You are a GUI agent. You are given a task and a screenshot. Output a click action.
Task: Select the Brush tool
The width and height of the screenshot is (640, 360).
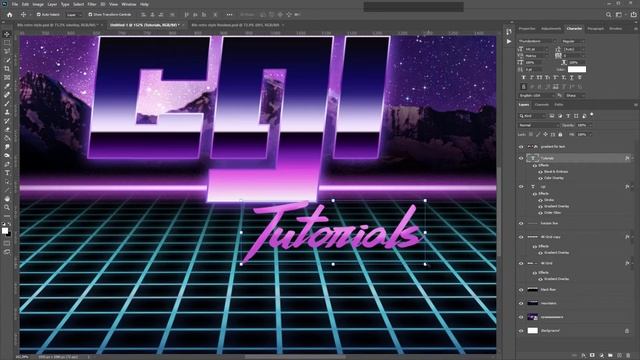[x=7, y=103]
